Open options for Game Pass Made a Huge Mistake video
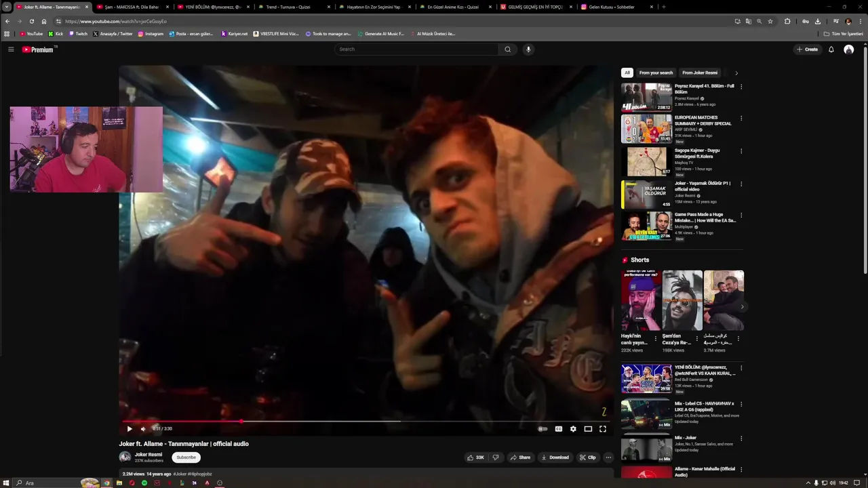The height and width of the screenshot is (488, 868). tap(741, 216)
